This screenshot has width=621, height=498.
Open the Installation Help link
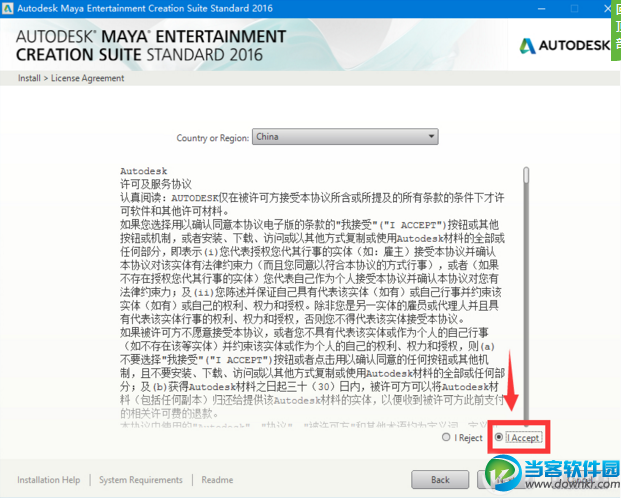pos(49,480)
